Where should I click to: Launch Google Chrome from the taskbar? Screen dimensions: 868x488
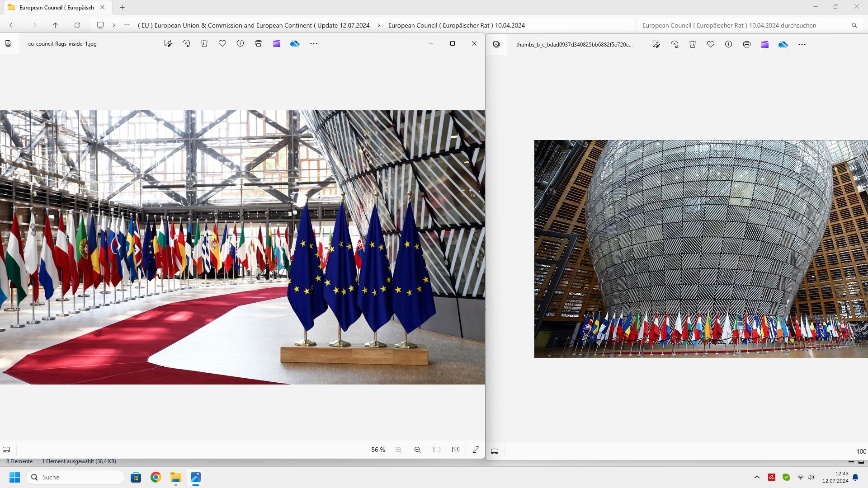[156, 477]
